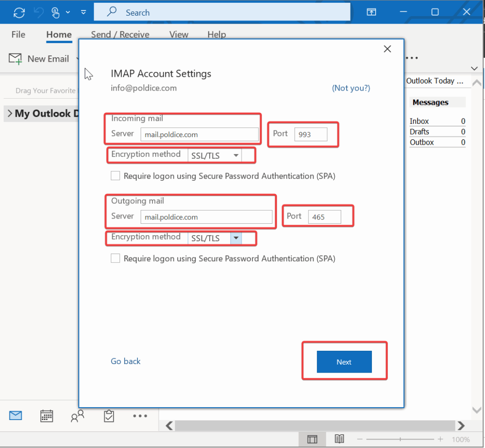This screenshot has width=485, height=448.
Task: Click the Next button
Action: point(344,362)
